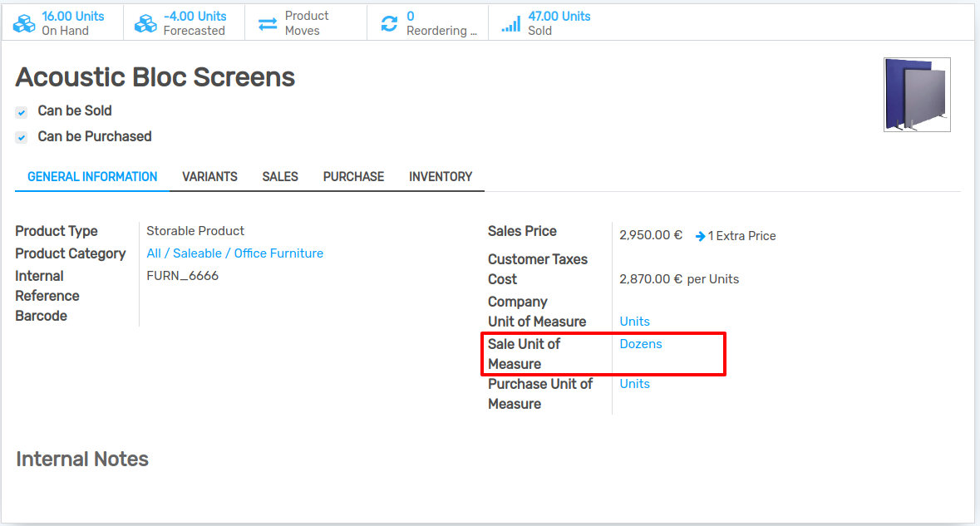Open Reordering Rules via the refresh icon
This screenshot has width=980, height=526.
[388, 22]
